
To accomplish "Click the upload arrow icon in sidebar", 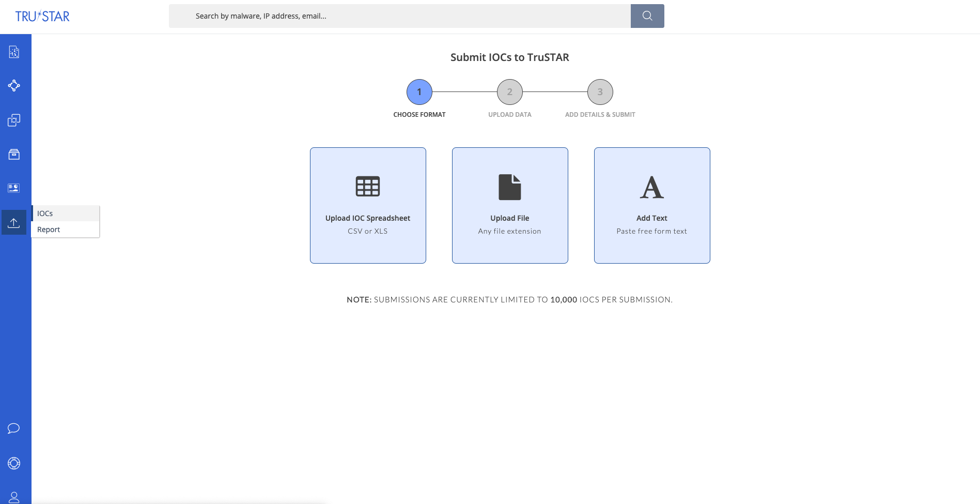I will [14, 222].
